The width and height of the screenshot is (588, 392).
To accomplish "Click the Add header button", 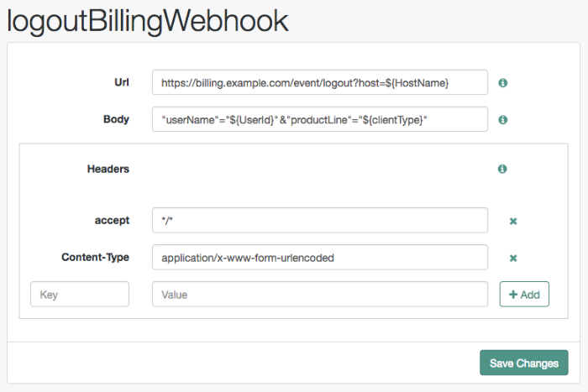I will (524, 294).
